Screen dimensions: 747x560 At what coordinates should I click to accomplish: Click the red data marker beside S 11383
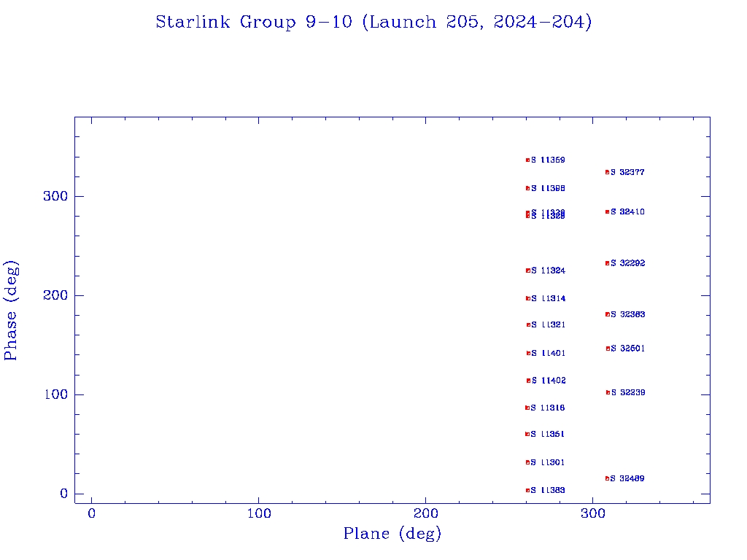528,491
